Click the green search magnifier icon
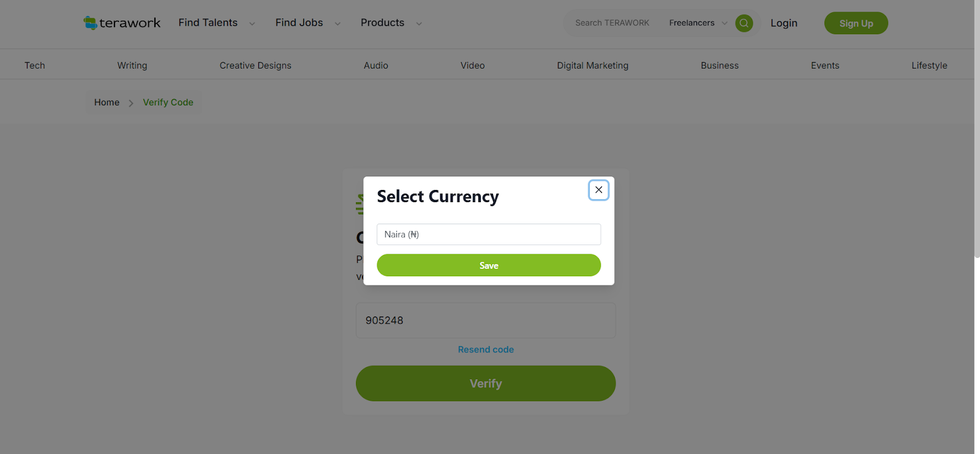The width and height of the screenshot is (980, 454). [x=744, y=23]
